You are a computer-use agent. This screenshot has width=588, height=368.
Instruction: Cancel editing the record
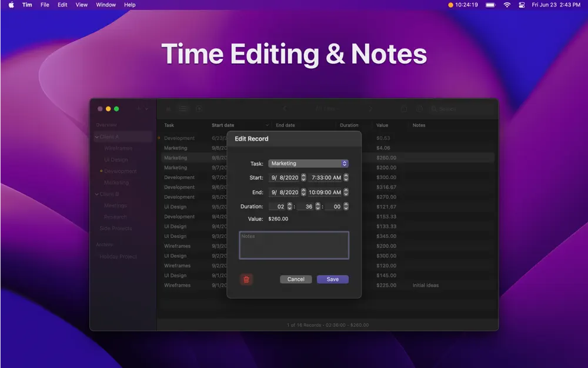[x=296, y=279]
